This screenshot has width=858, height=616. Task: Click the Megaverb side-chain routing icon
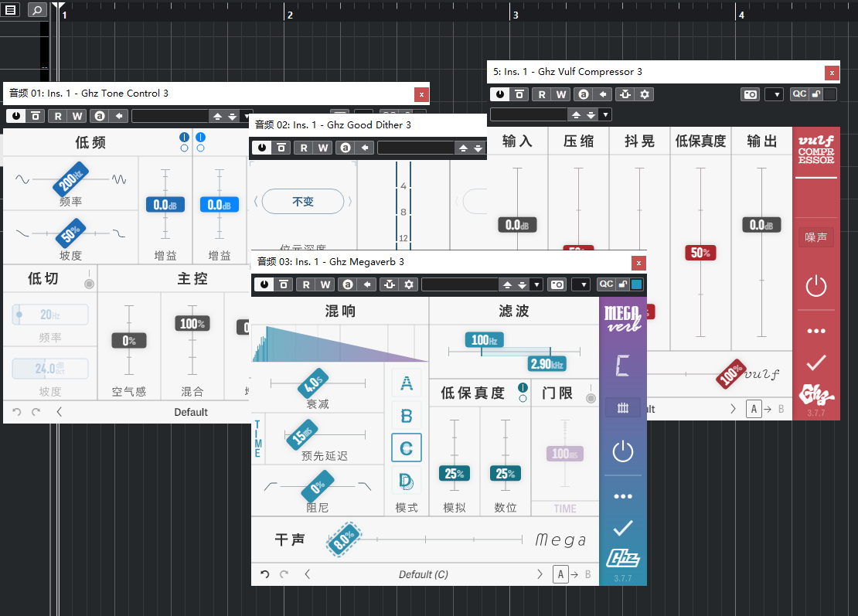click(389, 284)
